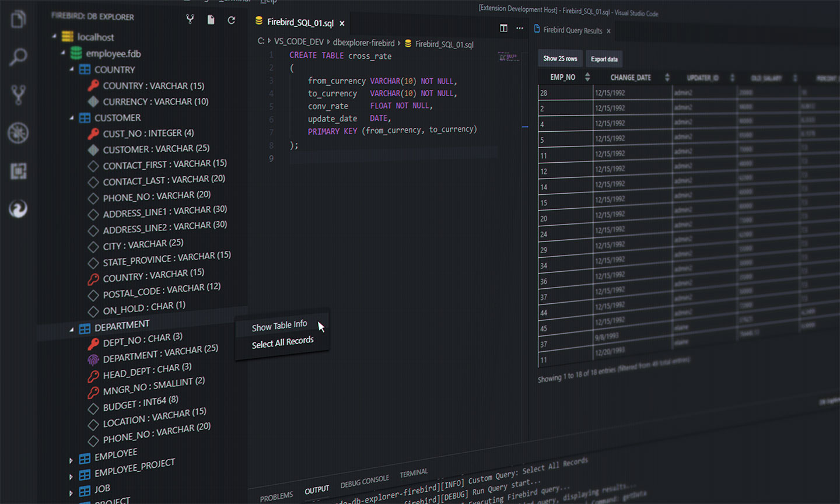Image resolution: width=840 pixels, height=504 pixels.
Task: Collapse the localhost node
Action: click(54, 36)
